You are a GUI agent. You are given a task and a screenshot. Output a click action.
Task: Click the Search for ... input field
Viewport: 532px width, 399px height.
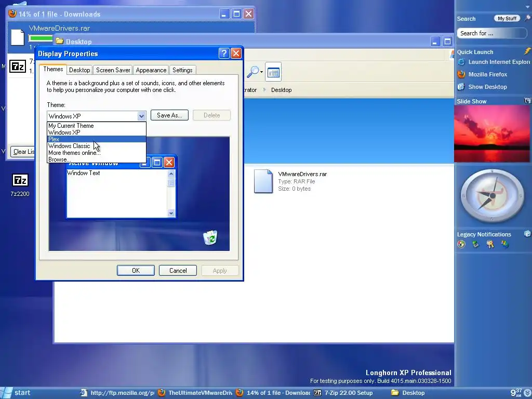tap(491, 33)
